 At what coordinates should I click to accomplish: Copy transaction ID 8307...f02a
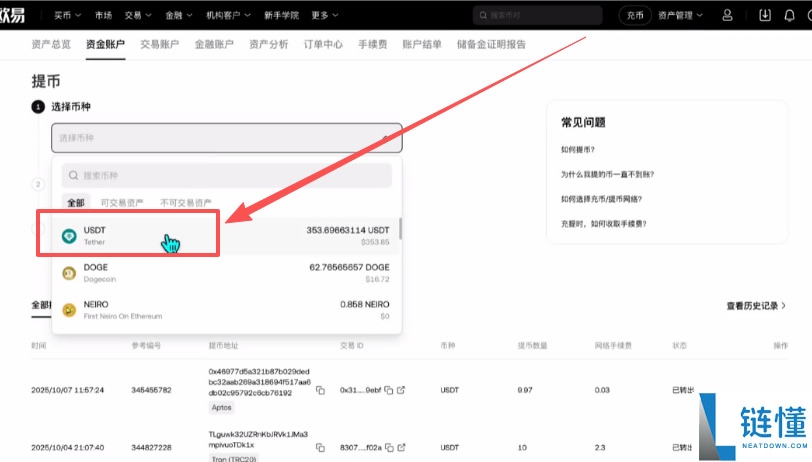pyautogui.click(x=389, y=447)
